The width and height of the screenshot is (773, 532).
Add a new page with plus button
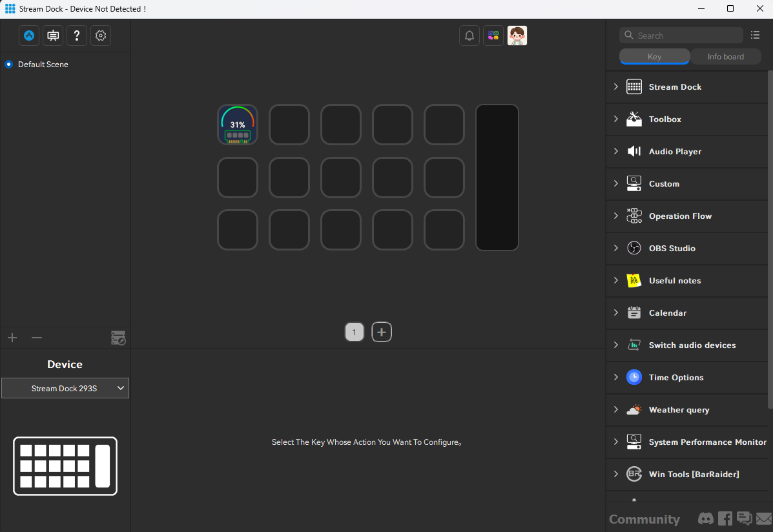point(382,332)
